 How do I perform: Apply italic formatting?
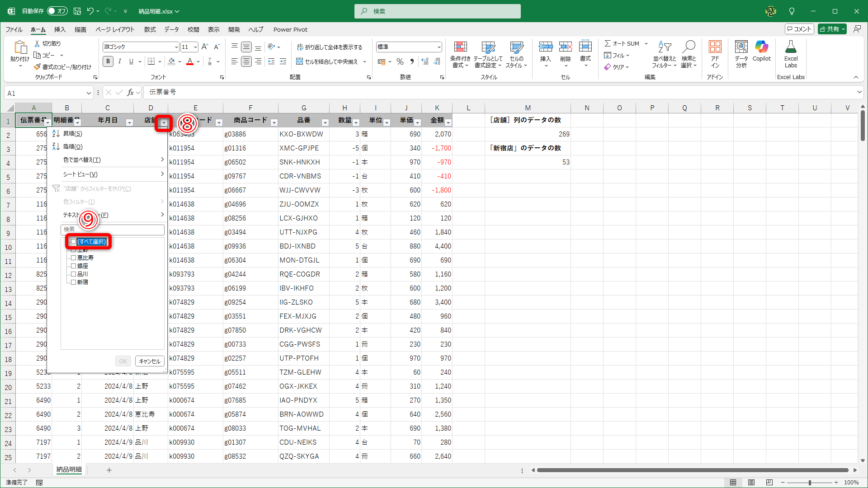(x=119, y=61)
